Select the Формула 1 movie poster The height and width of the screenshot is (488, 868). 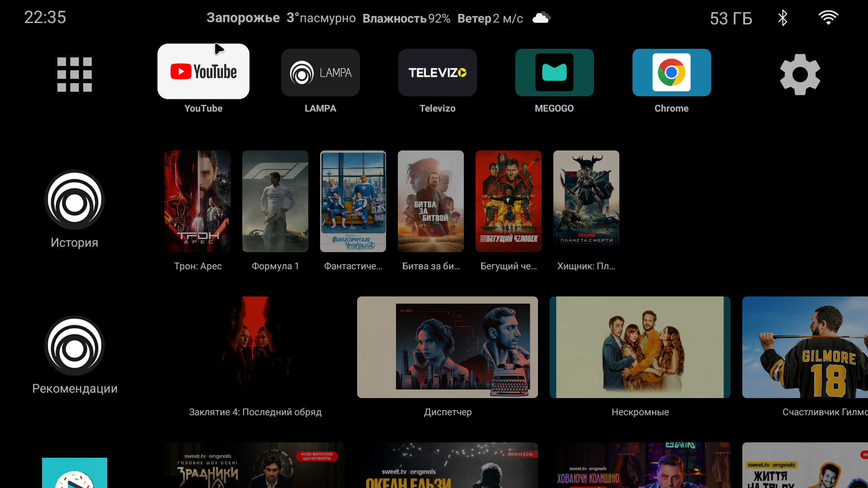coord(275,201)
